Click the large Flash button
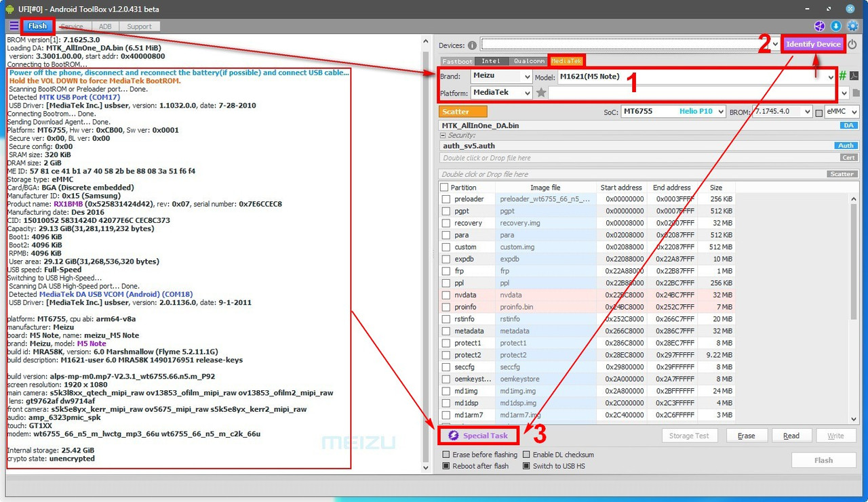The width and height of the screenshot is (868, 502). [x=823, y=460]
